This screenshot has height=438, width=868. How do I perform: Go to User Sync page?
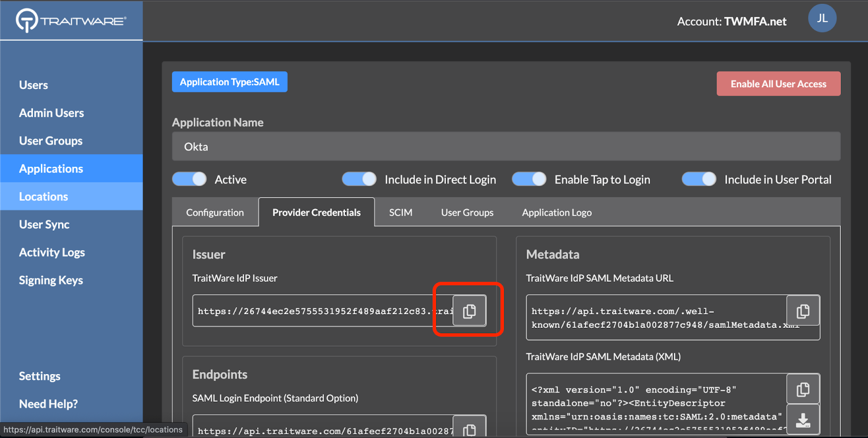[x=71, y=224]
